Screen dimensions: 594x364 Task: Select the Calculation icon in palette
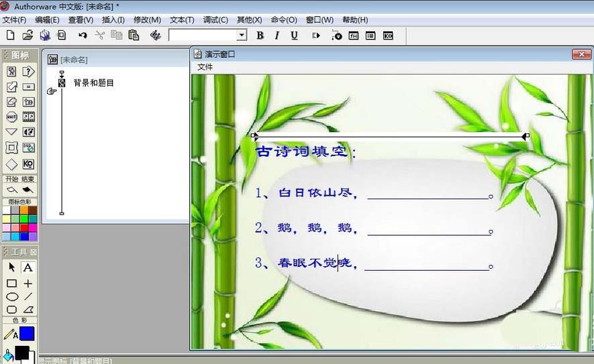28,86
